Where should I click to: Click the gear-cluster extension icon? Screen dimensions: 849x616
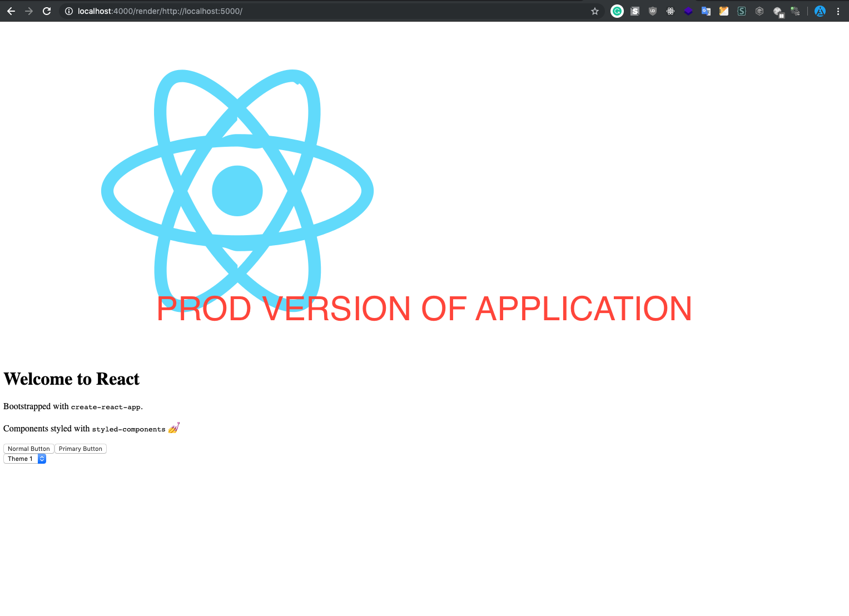[795, 11]
